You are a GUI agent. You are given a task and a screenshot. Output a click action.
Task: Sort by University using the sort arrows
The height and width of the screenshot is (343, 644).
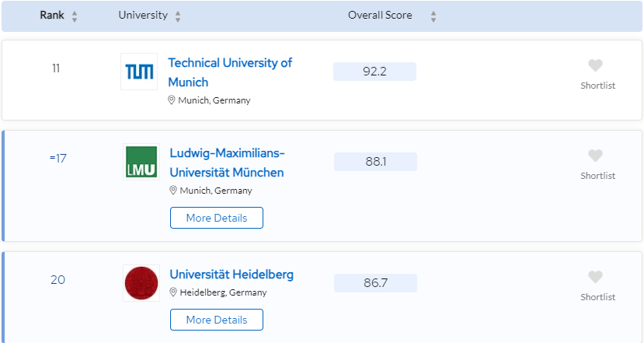click(178, 16)
